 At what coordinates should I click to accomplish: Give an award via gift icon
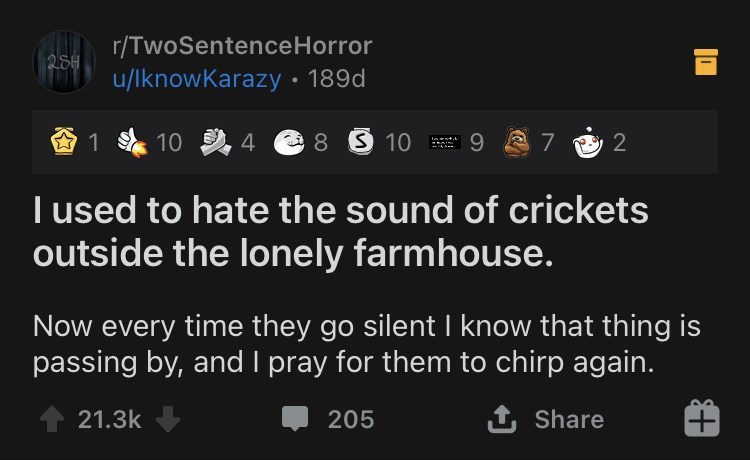(x=703, y=420)
